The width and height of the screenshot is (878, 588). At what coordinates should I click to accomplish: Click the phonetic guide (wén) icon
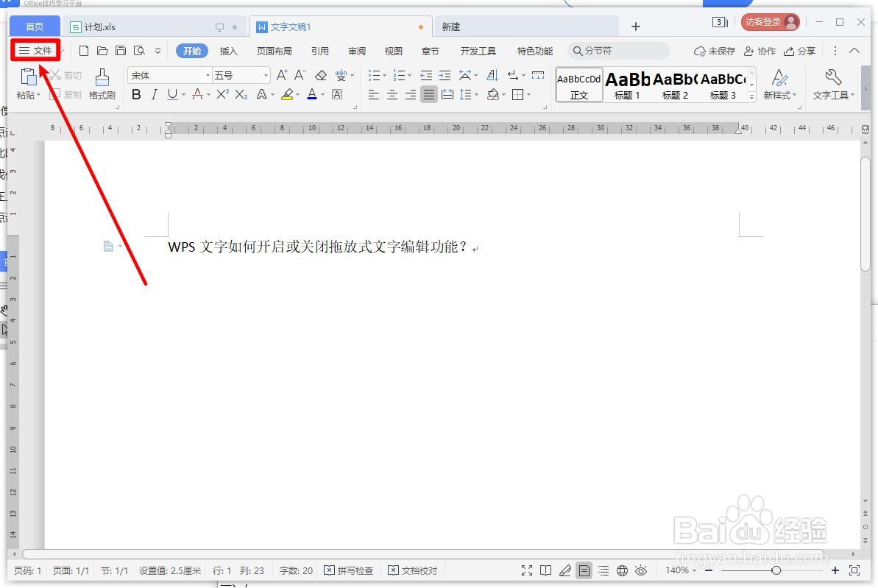pos(341,75)
